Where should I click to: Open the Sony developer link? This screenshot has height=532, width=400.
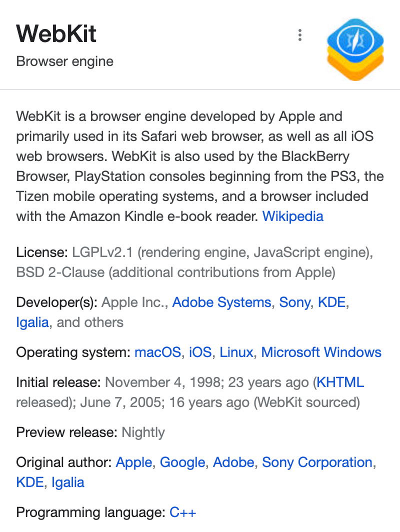[x=295, y=302]
